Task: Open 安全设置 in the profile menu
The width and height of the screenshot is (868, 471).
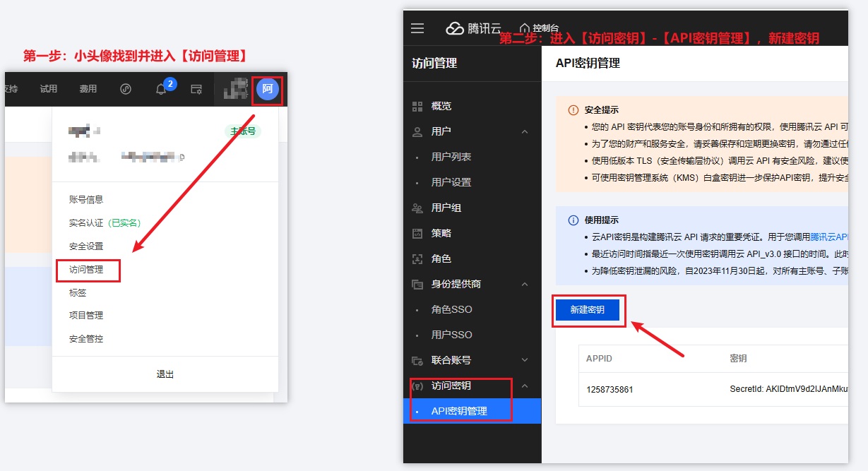Action: (86, 246)
